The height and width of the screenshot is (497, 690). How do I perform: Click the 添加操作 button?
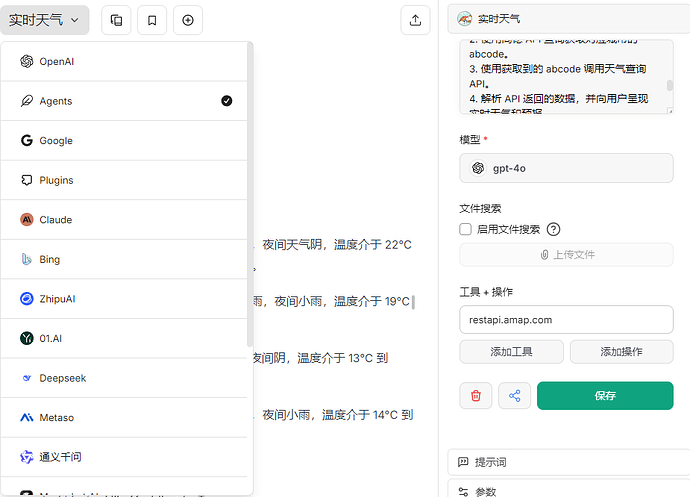click(x=621, y=352)
